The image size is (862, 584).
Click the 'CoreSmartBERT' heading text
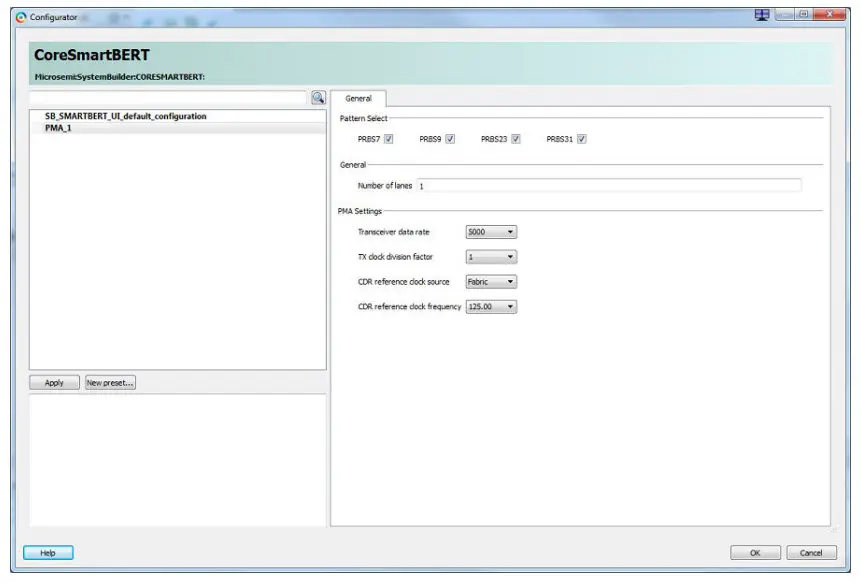point(92,55)
